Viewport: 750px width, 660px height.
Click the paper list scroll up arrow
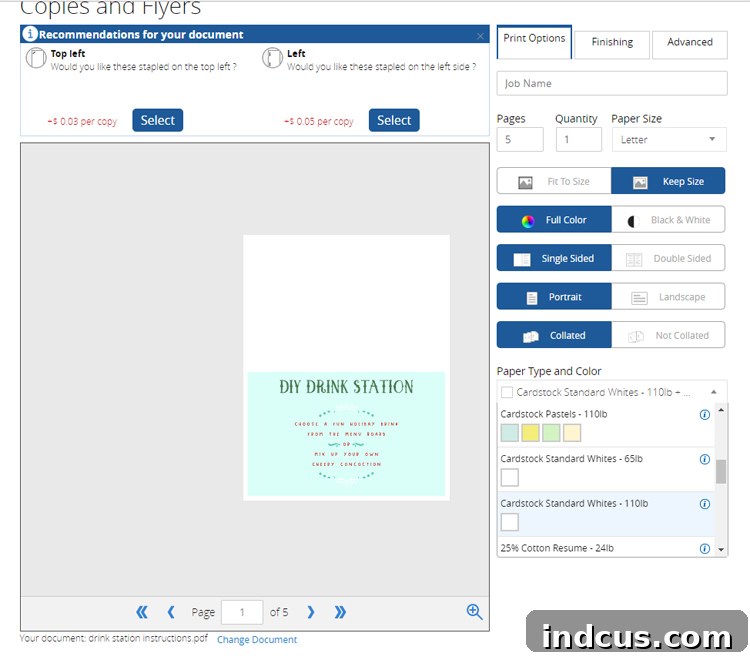pyautogui.click(x=721, y=410)
